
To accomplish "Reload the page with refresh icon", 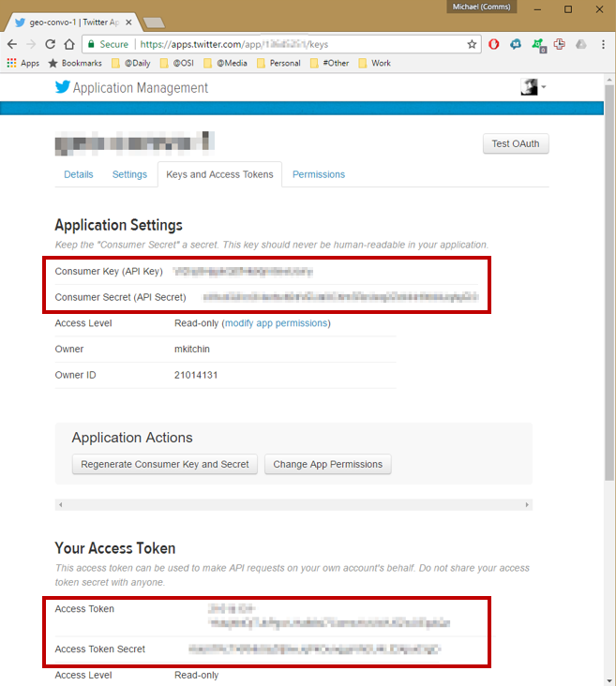I will 50,44.
